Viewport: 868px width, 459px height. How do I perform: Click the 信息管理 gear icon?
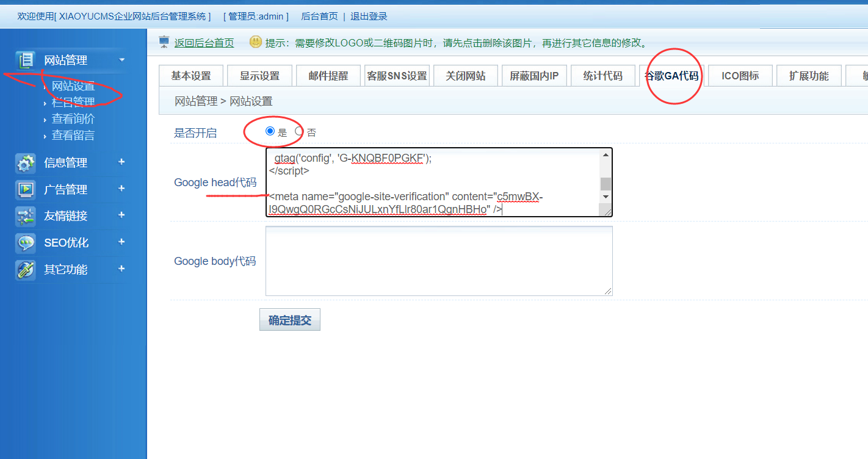26,163
